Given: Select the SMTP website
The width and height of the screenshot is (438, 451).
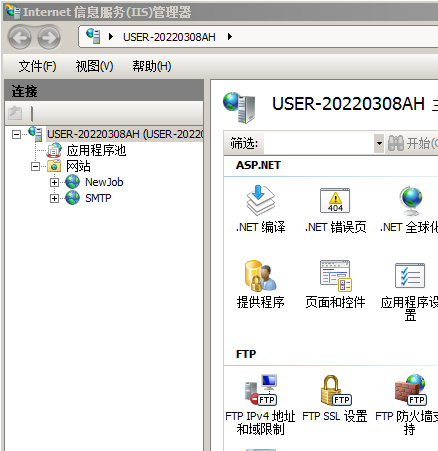Looking at the screenshot, I should [98, 198].
